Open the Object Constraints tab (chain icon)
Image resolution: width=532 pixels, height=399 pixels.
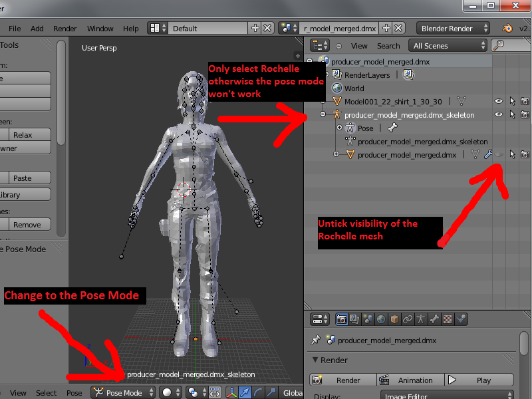(408, 319)
